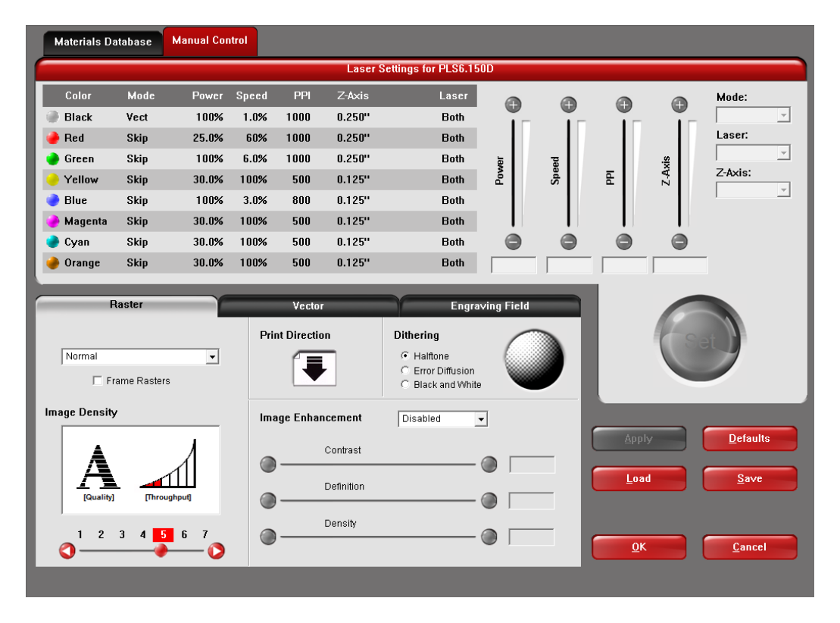This screenshot has width=840, height=623.
Task: Open the Laser dropdown
Action: 753,153
